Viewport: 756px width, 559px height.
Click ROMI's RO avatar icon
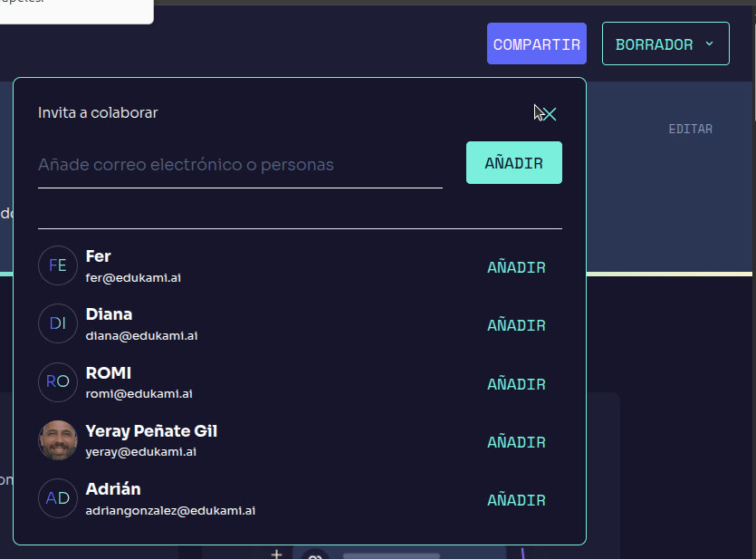[58, 381]
